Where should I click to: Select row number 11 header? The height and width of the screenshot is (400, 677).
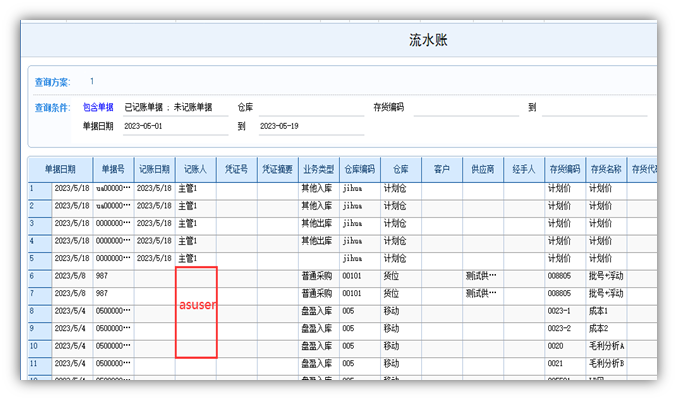point(40,365)
